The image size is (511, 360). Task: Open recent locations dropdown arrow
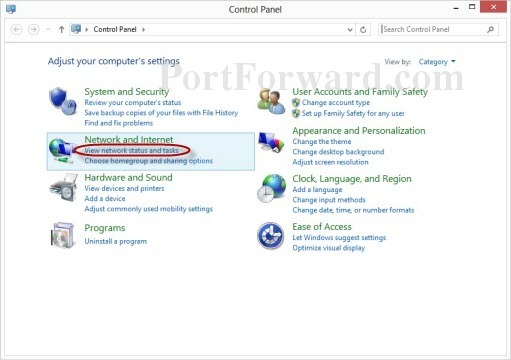(x=48, y=29)
